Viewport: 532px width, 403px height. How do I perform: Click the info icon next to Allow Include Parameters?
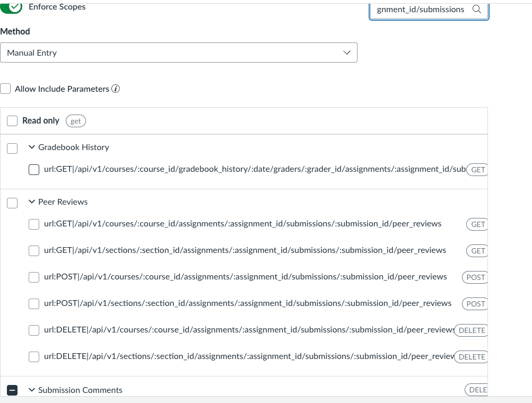pos(116,89)
